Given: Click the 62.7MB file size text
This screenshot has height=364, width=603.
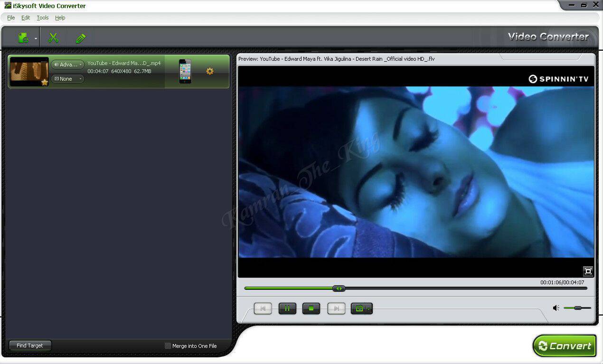Looking at the screenshot, I should coord(142,71).
